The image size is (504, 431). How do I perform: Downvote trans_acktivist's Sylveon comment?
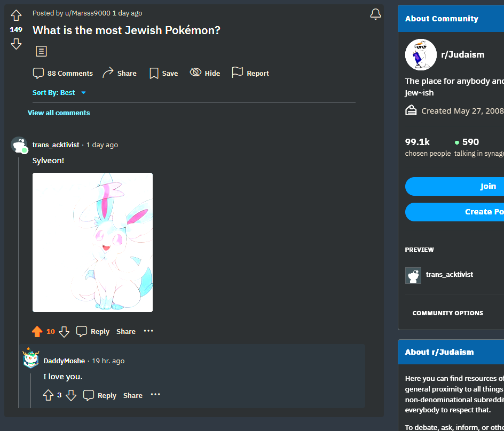[64, 332]
